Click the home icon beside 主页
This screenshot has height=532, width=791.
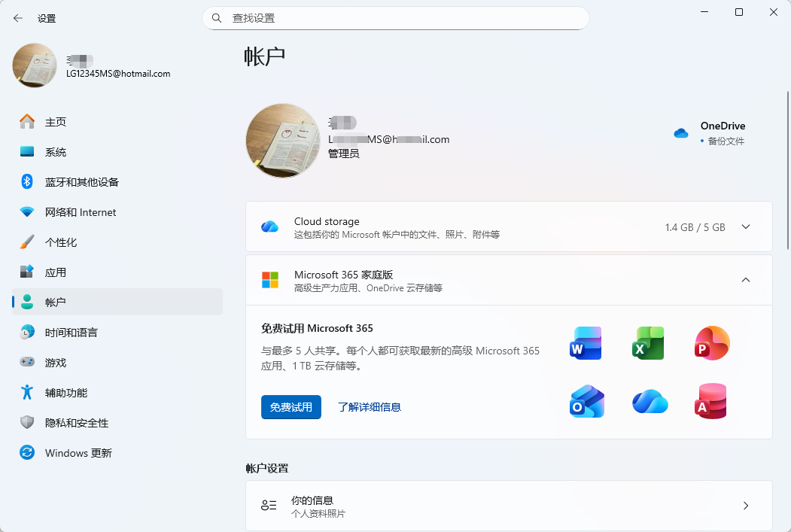[27, 122]
